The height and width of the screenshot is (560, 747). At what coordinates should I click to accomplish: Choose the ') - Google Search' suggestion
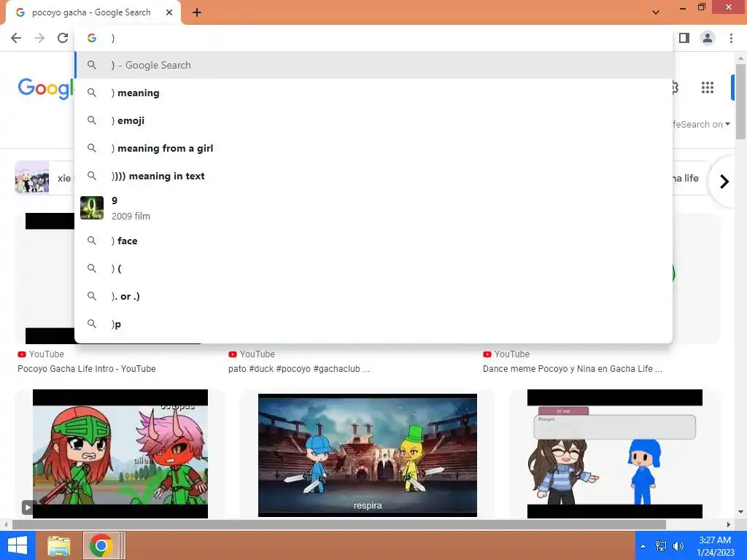click(x=374, y=65)
